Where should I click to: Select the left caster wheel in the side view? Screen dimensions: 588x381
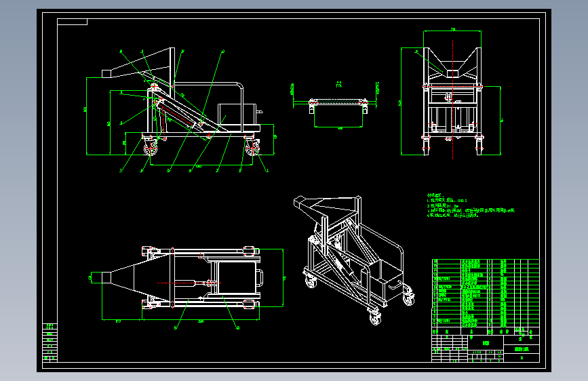[151, 146]
